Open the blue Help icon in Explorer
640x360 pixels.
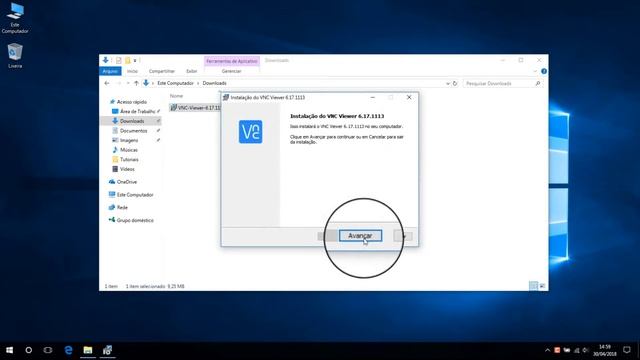(544, 71)
